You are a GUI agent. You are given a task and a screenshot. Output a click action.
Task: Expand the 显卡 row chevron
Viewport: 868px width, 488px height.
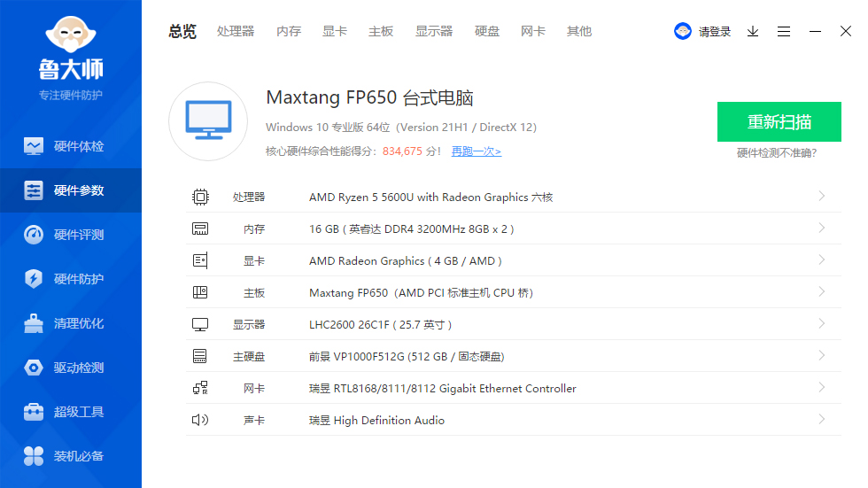click(822, 259)
